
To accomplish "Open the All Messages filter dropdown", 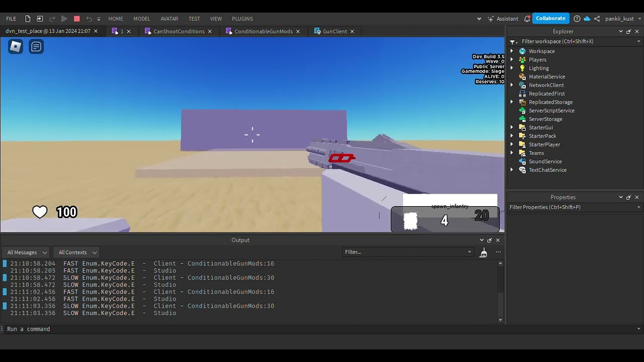I will pos(27,252).
